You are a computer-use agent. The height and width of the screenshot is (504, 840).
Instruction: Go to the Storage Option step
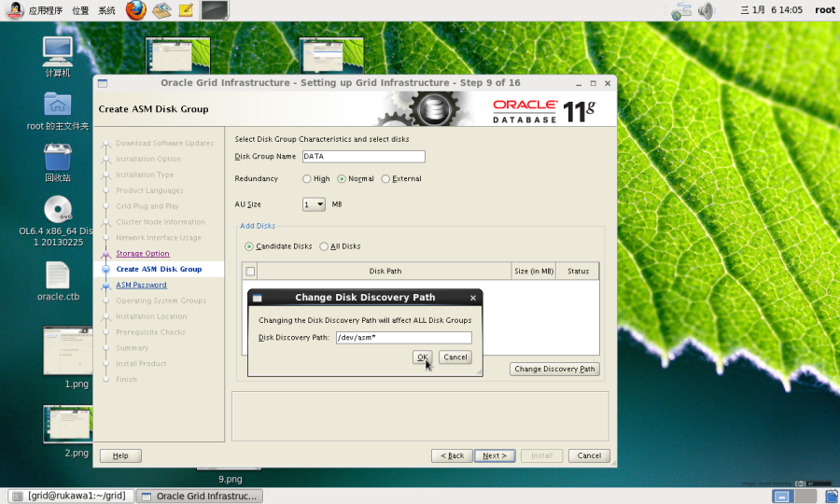click(x=143, y=253)
